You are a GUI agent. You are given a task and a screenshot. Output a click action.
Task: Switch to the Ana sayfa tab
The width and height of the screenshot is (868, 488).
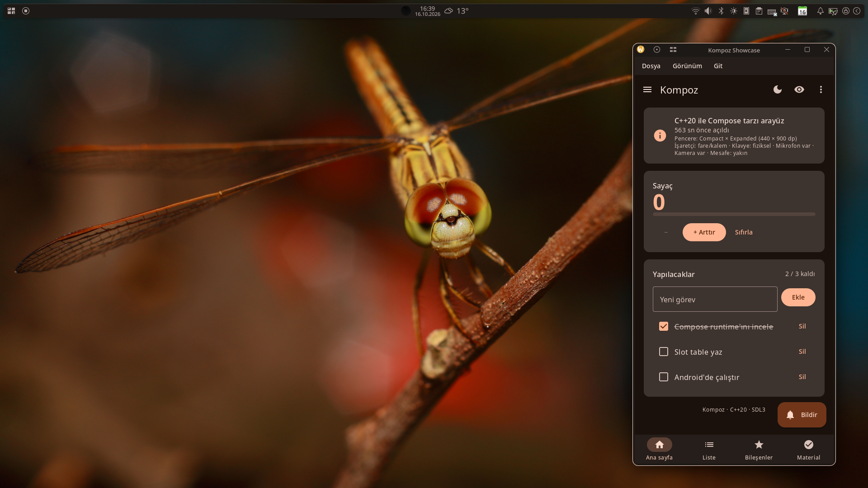pyautogui.click(x=659, y=450)
